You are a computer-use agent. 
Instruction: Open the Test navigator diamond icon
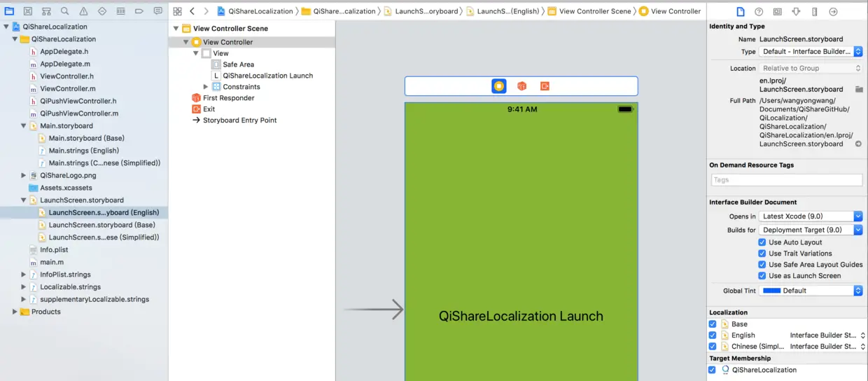pos(102,11)
